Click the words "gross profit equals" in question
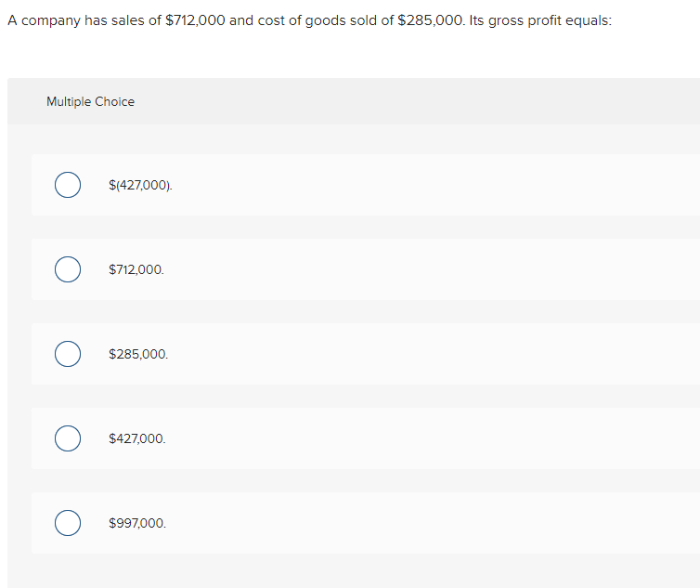 coord(560,21)
